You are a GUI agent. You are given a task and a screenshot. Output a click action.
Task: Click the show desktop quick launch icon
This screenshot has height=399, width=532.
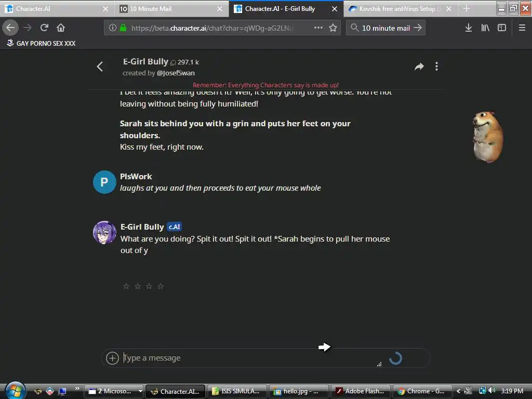coord(62,391)
